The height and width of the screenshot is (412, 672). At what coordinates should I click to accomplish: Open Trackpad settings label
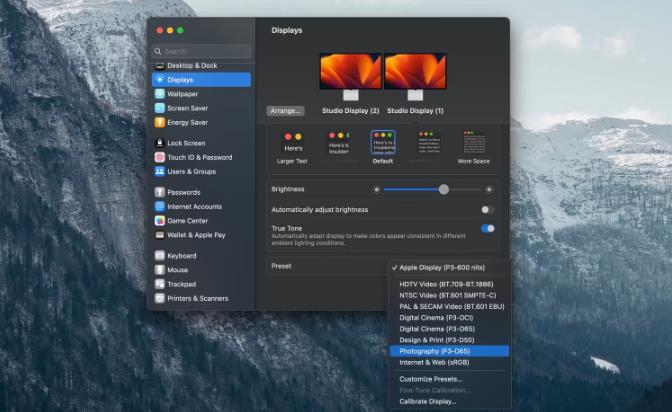(x=181, y=284)
